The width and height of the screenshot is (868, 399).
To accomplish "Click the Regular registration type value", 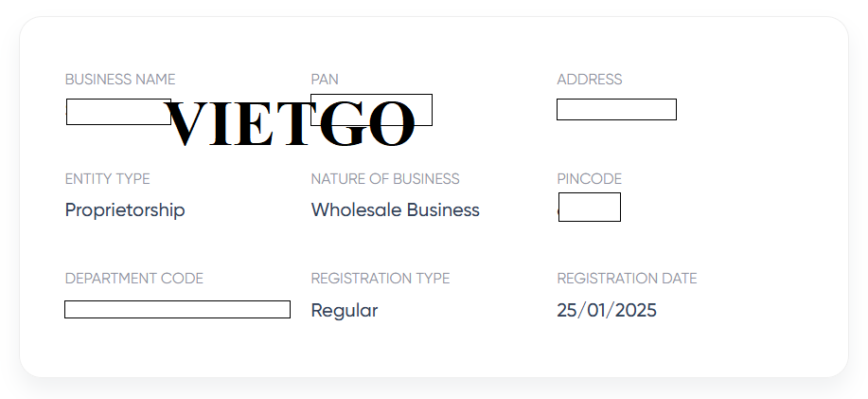I will click(x=345, y=311).
